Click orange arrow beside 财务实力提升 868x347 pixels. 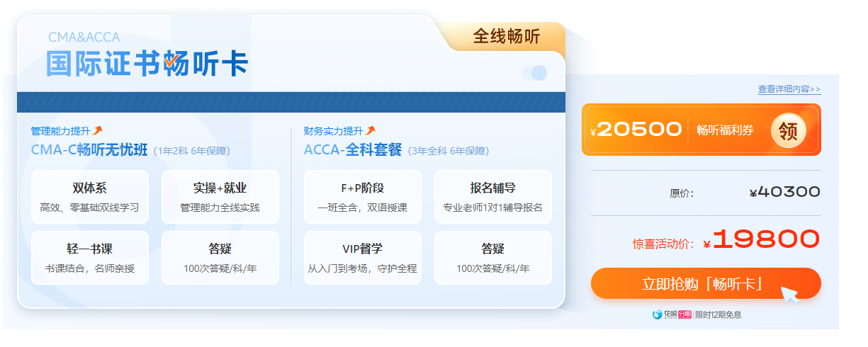pyautogui.click(x=371, y=130)
